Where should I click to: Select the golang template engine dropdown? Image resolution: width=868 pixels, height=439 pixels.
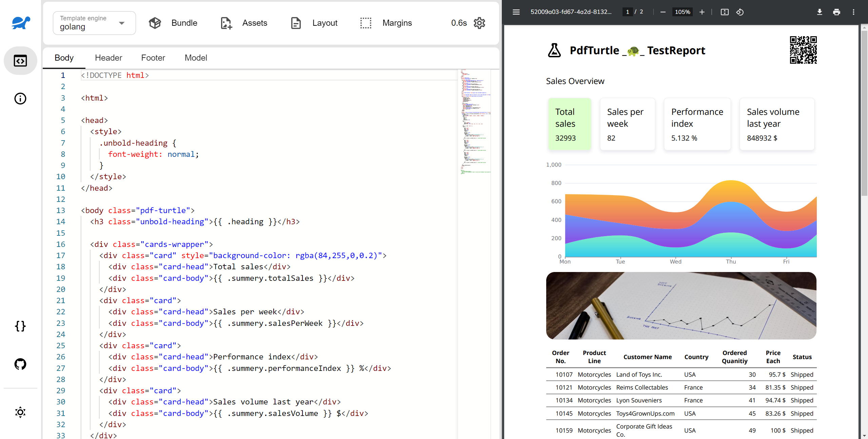pos(91,22)
